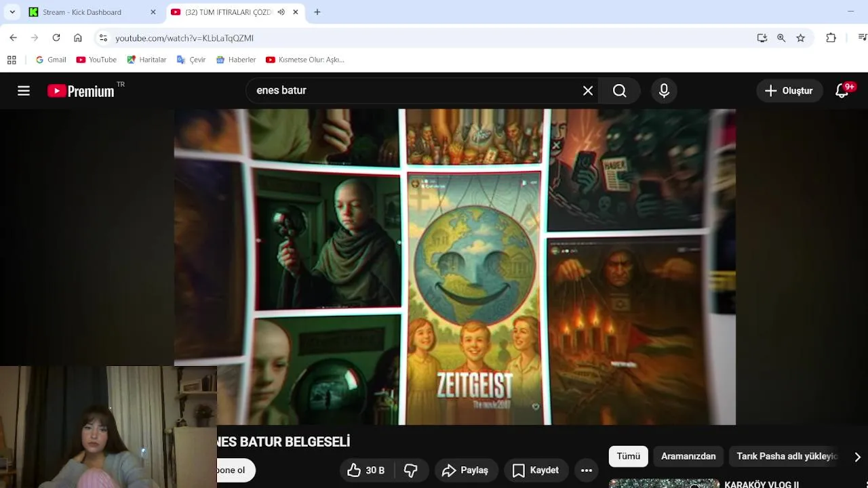Open the Çevir bookmark
This screenshot has height=488, width=868.
[191, 60]
